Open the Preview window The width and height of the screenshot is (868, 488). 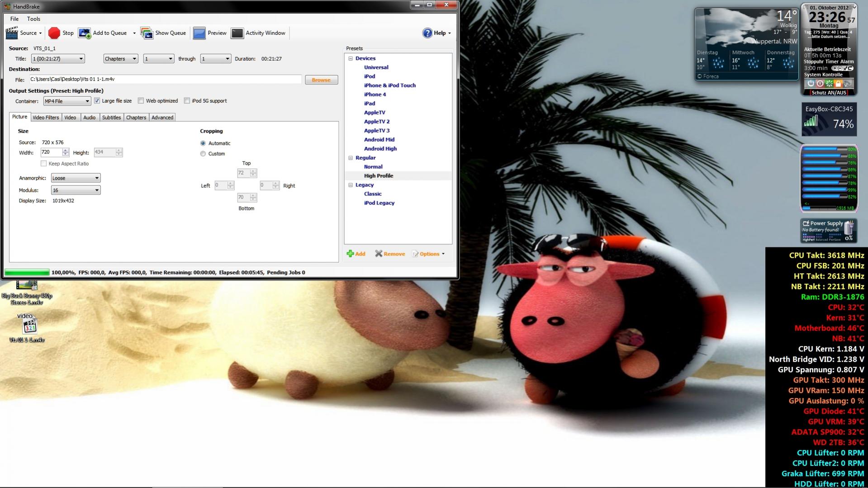(210, 33)
